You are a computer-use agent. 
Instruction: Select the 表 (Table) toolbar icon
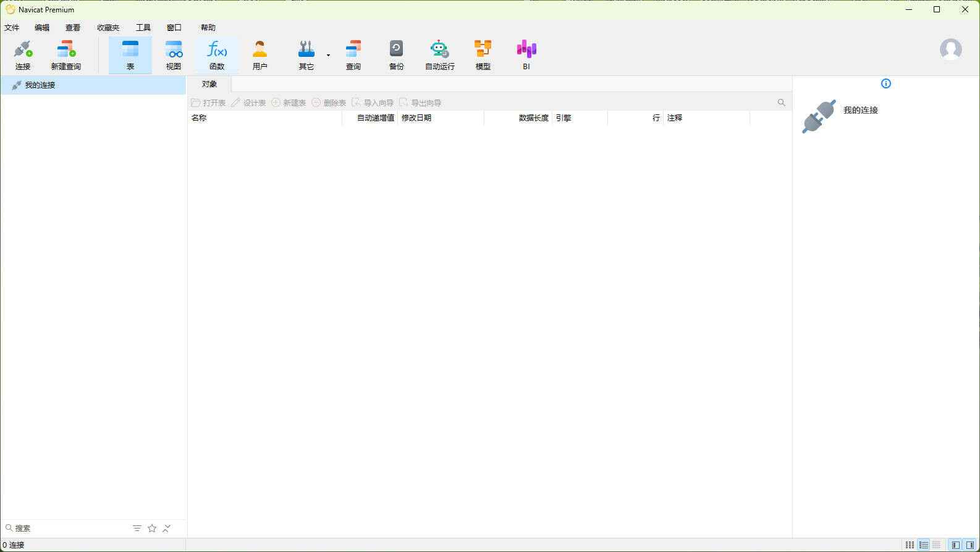tap(130, 55)
